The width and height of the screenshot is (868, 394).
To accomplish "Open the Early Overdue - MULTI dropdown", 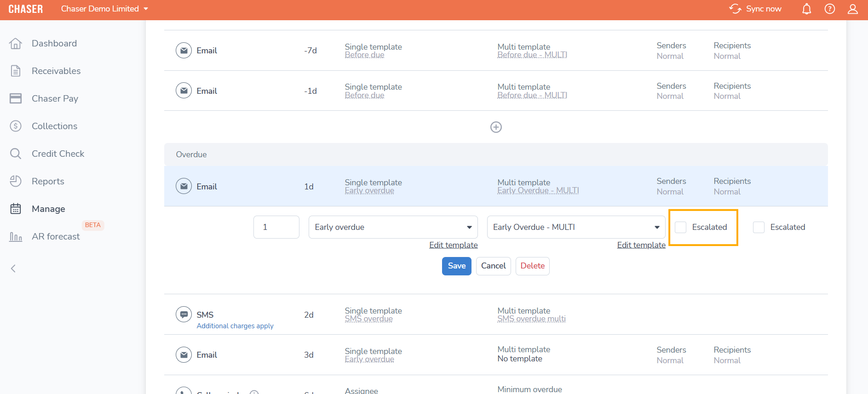I will pos(576,227).
